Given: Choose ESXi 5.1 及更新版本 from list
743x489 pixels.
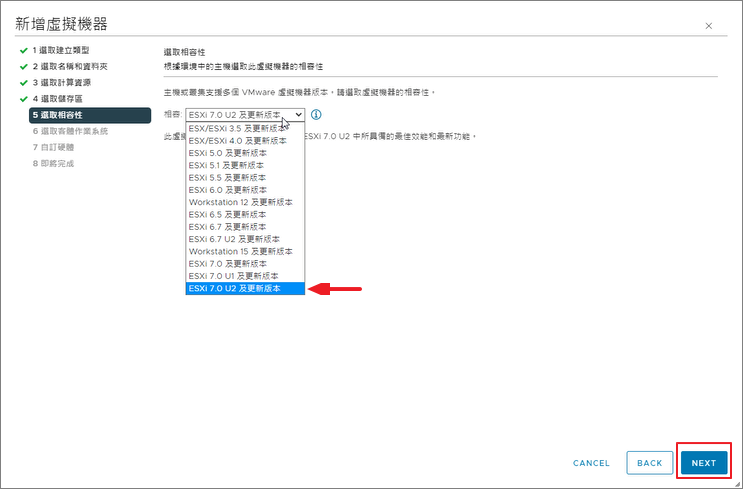Looking at the screenshot, I should click(245, 165).
